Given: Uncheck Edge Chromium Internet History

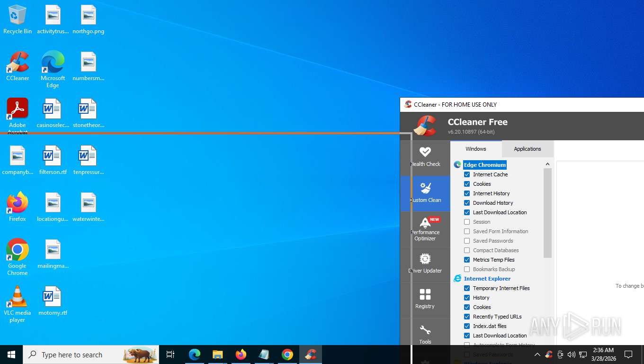Looking at the screenshot, I should pos(467,193).
